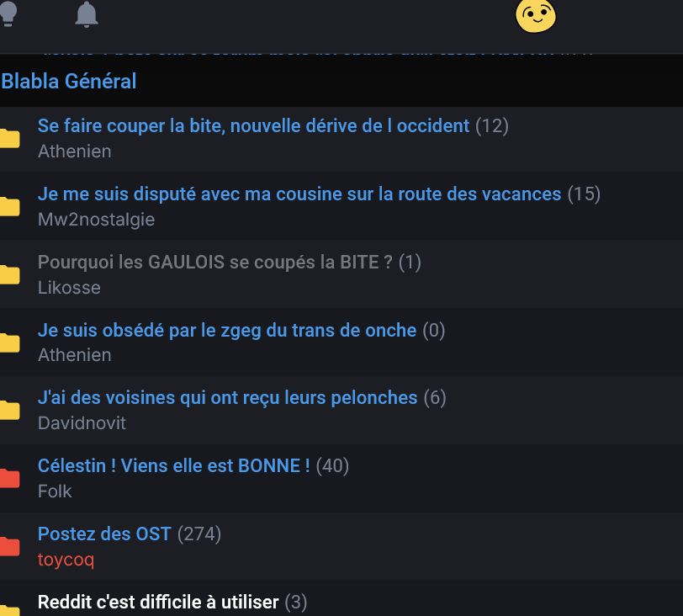Screen dimensions: 683x616
Task: Open the "Célestin ! Viens elle est BONNE" topic
Action: 173,465
